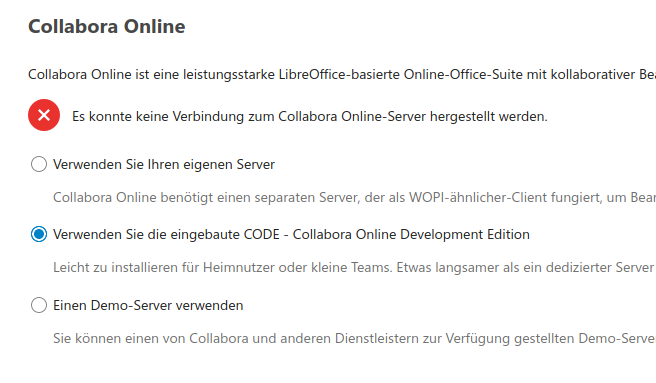Click hint text 'Collabora Online benötigt einen separaten Server'
The image size is (656, 383).
tap(354, 198)
